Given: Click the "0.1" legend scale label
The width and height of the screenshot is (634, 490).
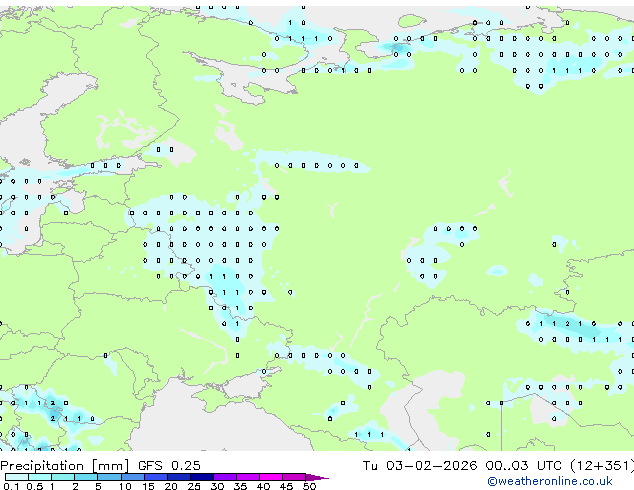Looking at the screenshot, I should pyautogui.click(x=11, y=486).
